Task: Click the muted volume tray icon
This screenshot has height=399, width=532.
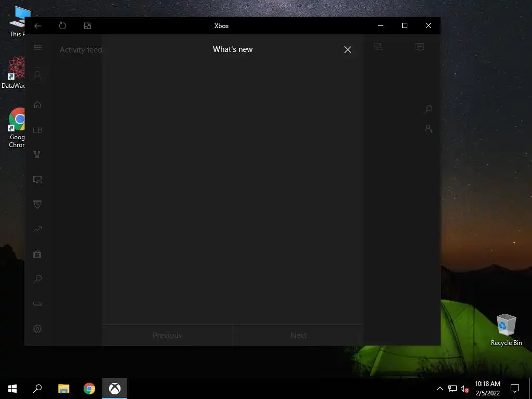Action: coord(464,389)
